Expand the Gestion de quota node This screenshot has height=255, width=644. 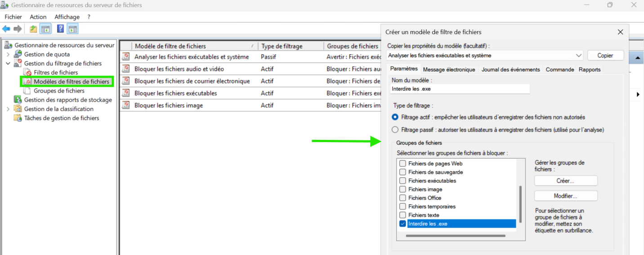8,54
